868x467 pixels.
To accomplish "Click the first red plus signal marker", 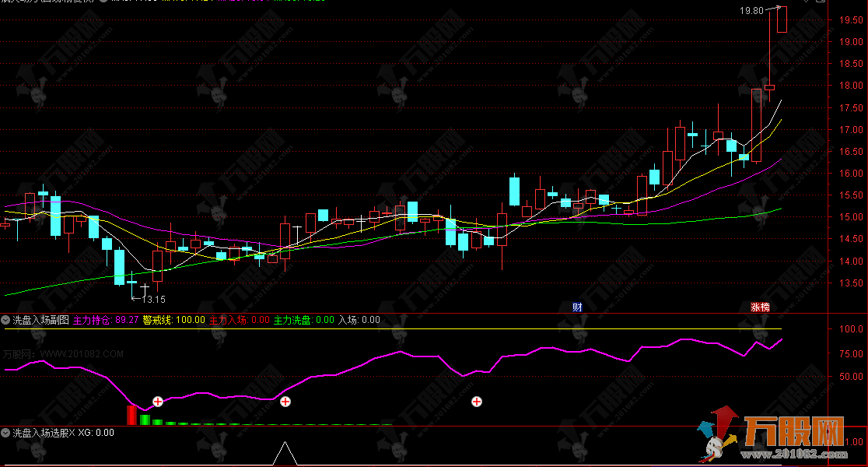I will [x=157, y=402].
